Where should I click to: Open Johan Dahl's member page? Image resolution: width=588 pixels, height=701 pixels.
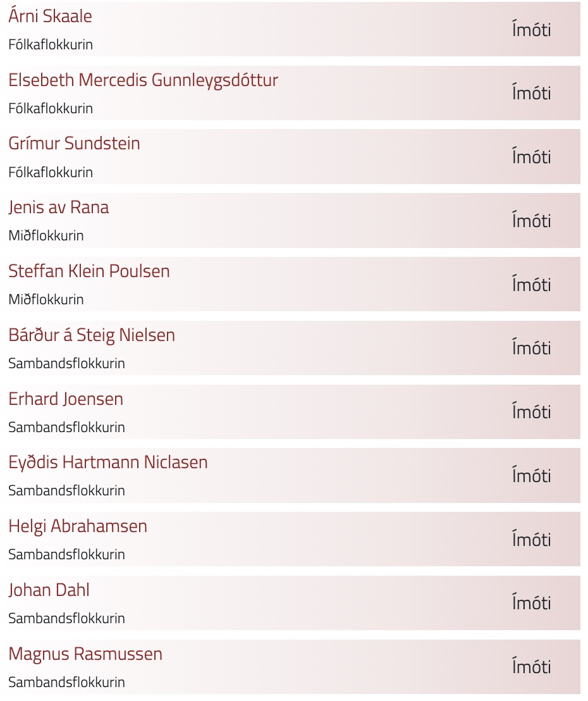pyautogui.click(x=49, y=590)
